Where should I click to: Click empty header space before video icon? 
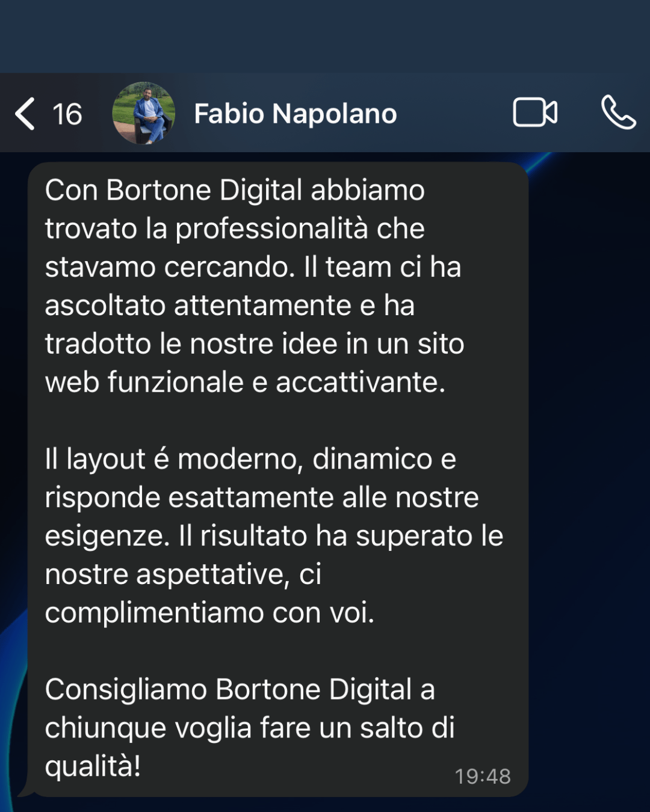pos(454,114)
